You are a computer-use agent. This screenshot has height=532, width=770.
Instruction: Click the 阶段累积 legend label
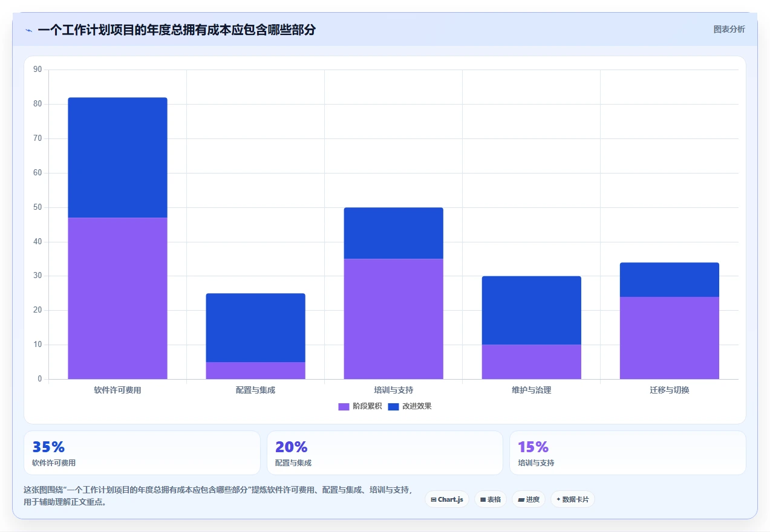tap(367, 406)
